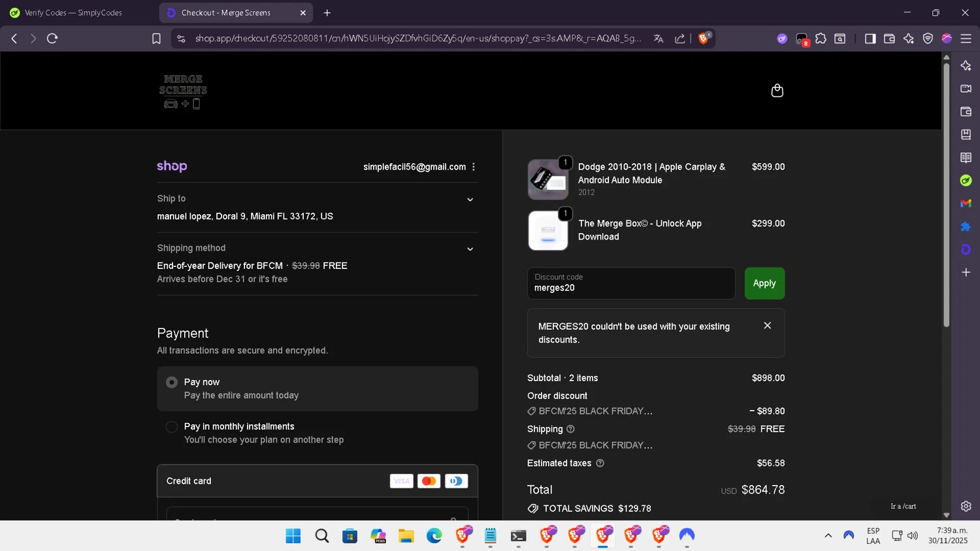Click TOTAL SAVINGS $129.78 text
The image size is (980, 551).
(597, 509)
